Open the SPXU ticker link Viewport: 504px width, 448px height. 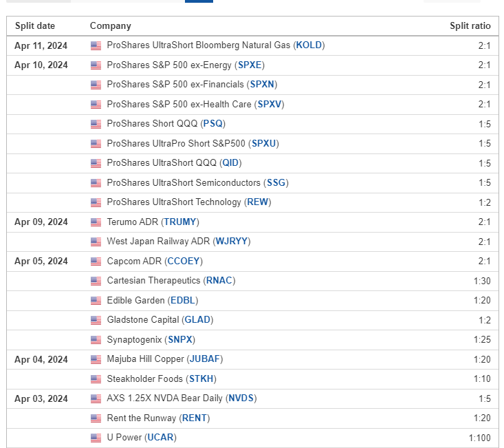point(264,143)
